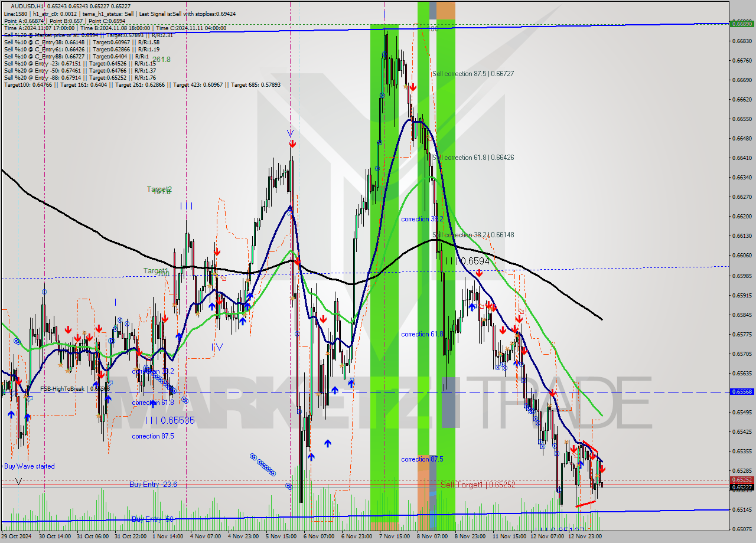Click the green 'Target1' label
This screenshot has width=756, height=543.
(155, 270)
